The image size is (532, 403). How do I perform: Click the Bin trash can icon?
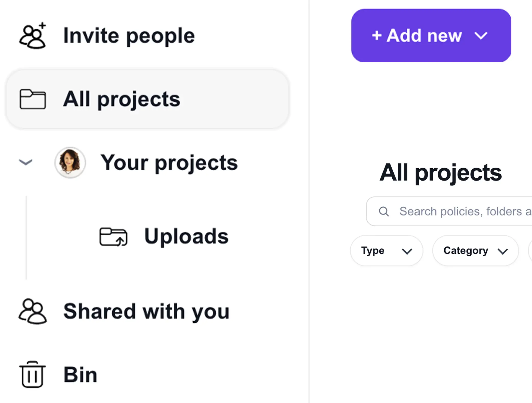pos(32,374)
